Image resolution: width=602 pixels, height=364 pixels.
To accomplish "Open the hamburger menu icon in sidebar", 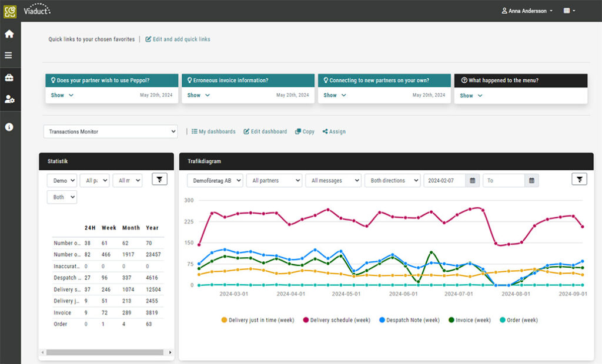I will click(x=9, y=55).
